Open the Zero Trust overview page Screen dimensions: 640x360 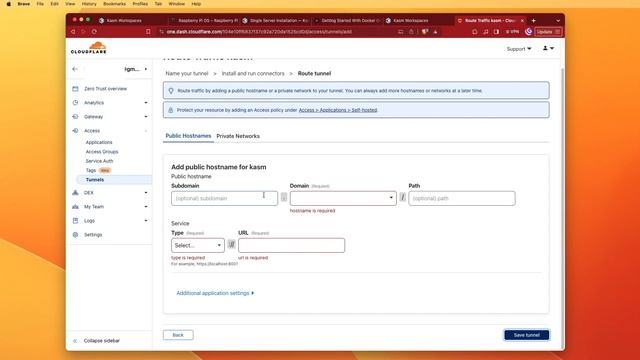click(x=105, y=89)
